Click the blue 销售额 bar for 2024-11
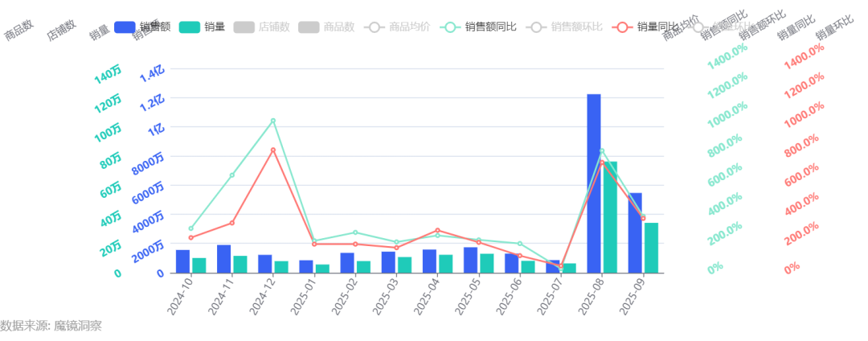Viewport: 868px width, 341px height. (224, 259)
